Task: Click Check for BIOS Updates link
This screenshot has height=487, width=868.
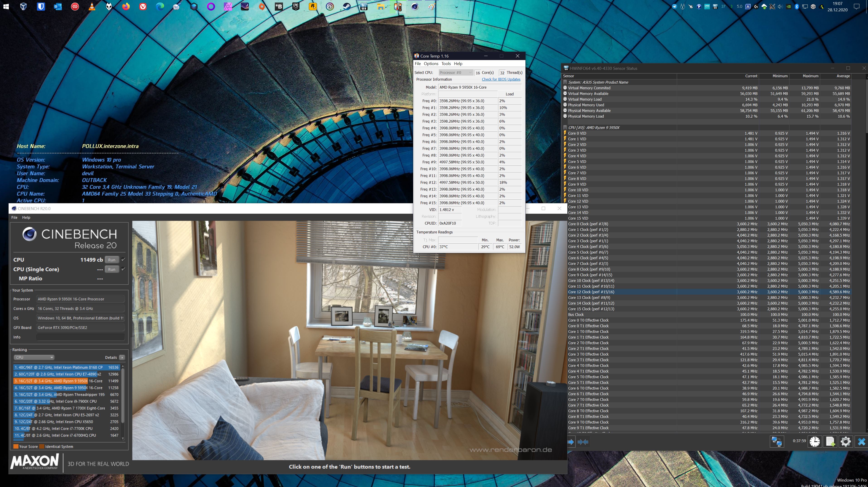Action: (501, 80)
